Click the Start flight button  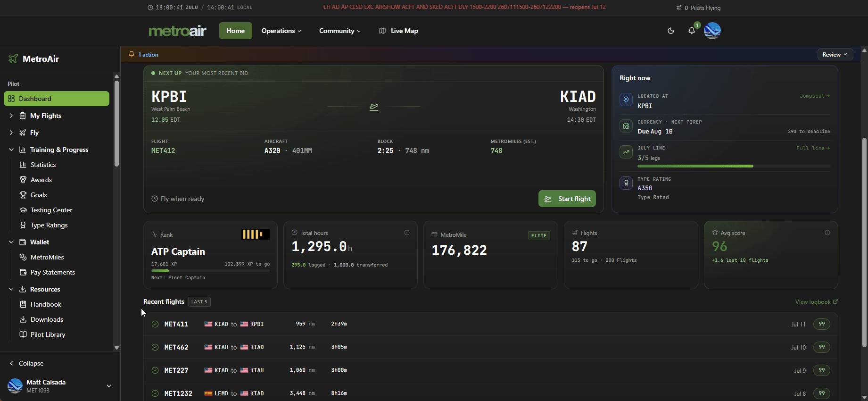coord(567,199)
